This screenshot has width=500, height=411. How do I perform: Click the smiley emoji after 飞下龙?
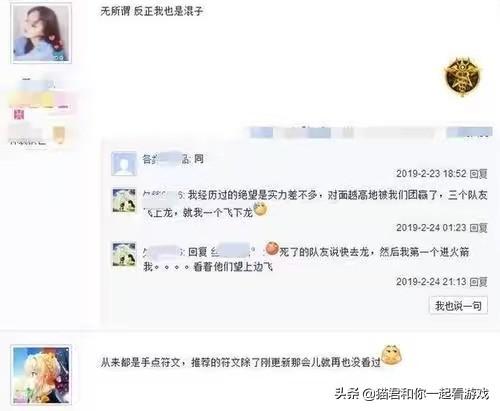coord(260,210)
